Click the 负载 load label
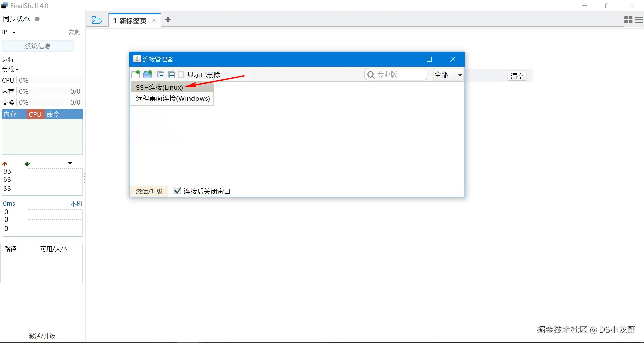Image resolution: width=644 pixels, height=343 pixels. (10, 69)
